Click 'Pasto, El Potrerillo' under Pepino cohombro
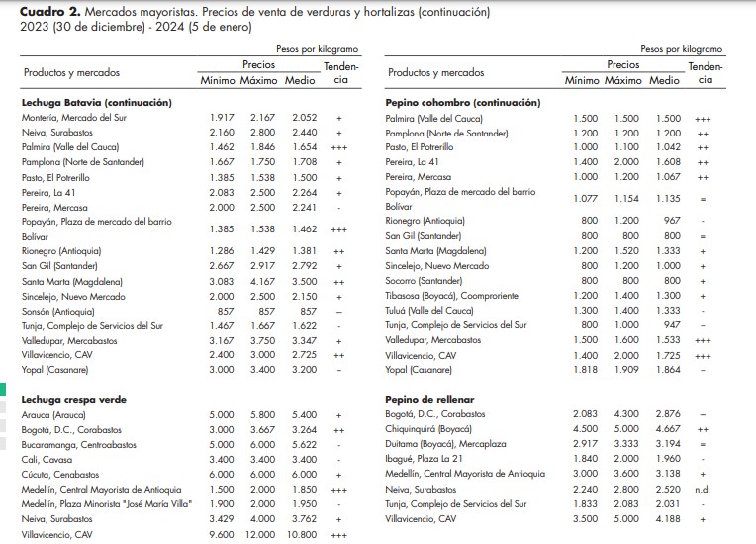756x544 pixels. point(420,147)
